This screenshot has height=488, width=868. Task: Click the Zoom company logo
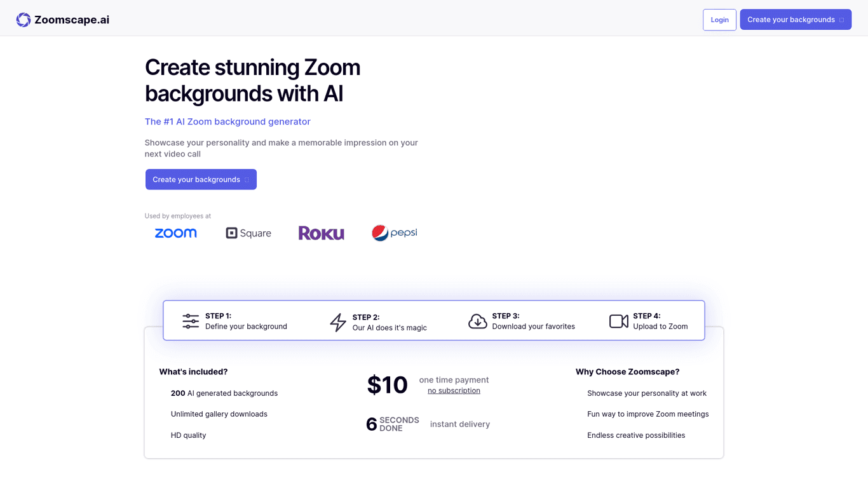coord(175,233)
